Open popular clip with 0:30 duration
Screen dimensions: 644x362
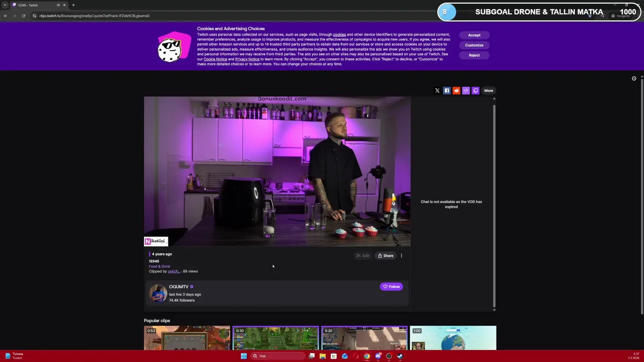coord(275,338)
